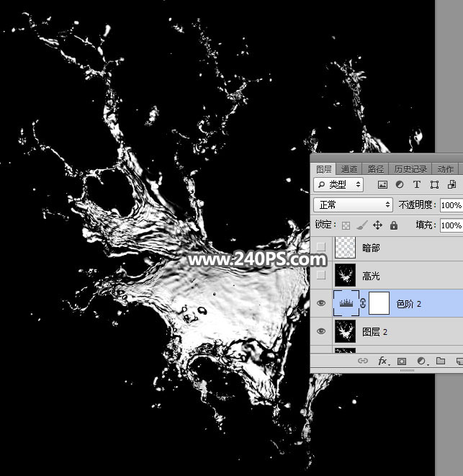The height and width of the screenshot is (476, 463).
Task: Create new adjustment layer icon
Action: (421, 361)
